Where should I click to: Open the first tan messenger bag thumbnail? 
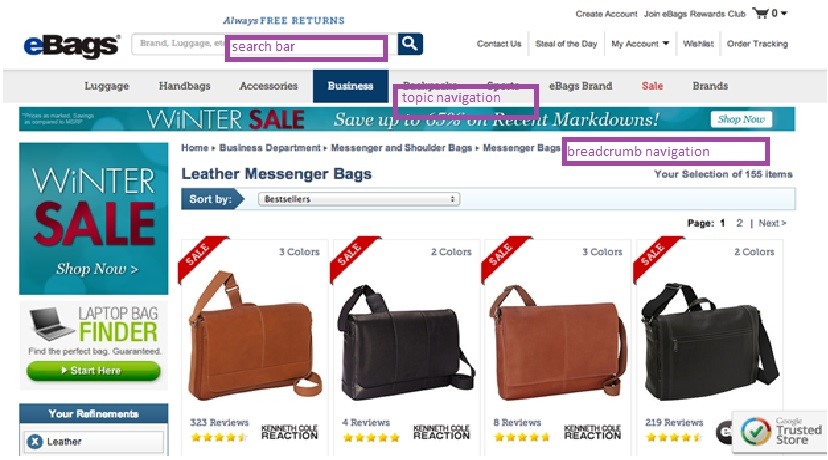(255, 335)
